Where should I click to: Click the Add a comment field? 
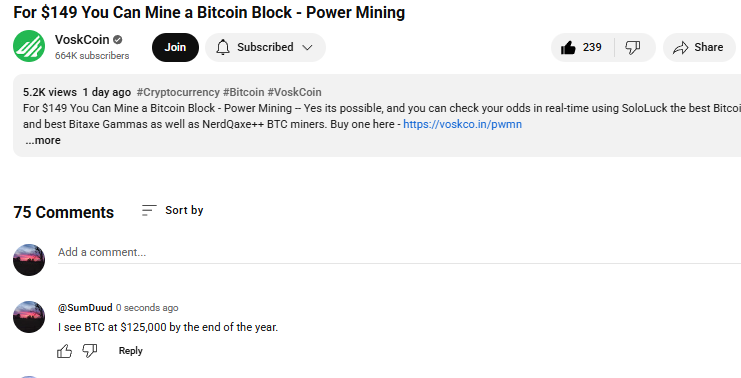pyautogui.click(x=399, y=252)
